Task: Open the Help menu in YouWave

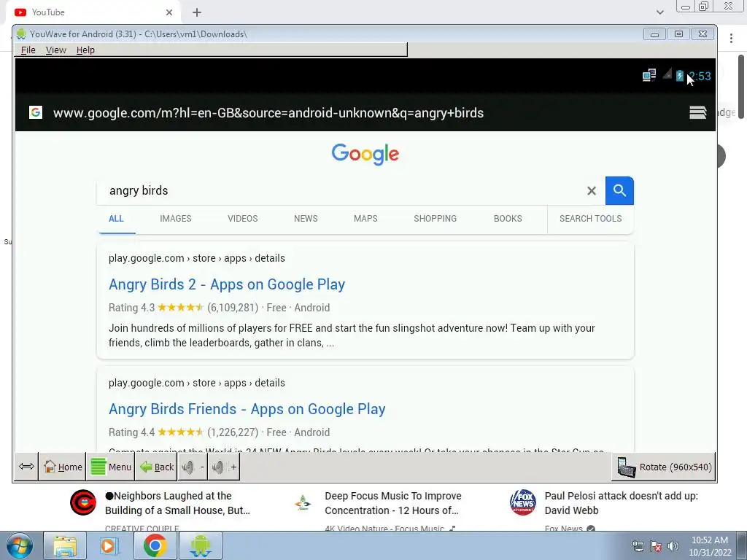Action: pyautogui.click(x=85, y=50)
